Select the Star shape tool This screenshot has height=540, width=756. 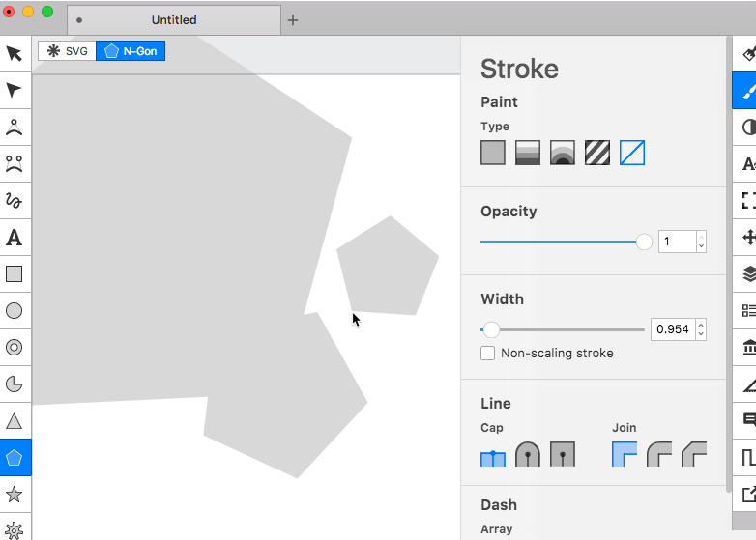15,495
